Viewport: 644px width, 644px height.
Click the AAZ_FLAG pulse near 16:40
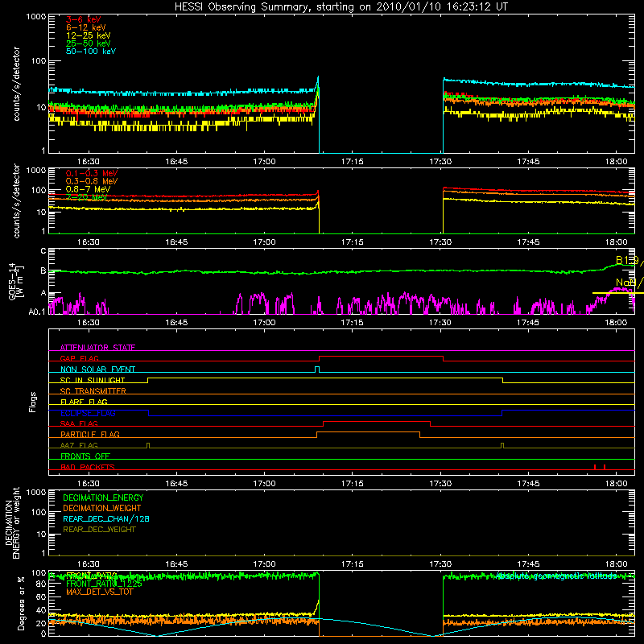pos(148,445)
